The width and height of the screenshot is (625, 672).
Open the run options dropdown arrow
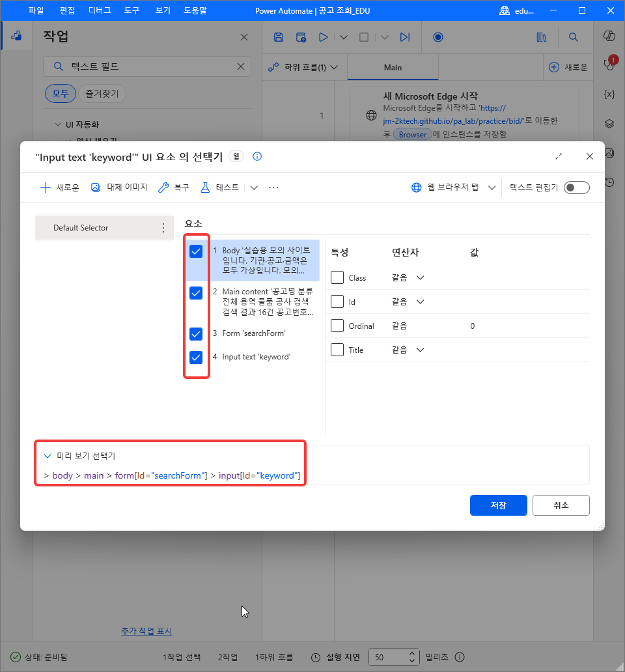click(344, 37)
